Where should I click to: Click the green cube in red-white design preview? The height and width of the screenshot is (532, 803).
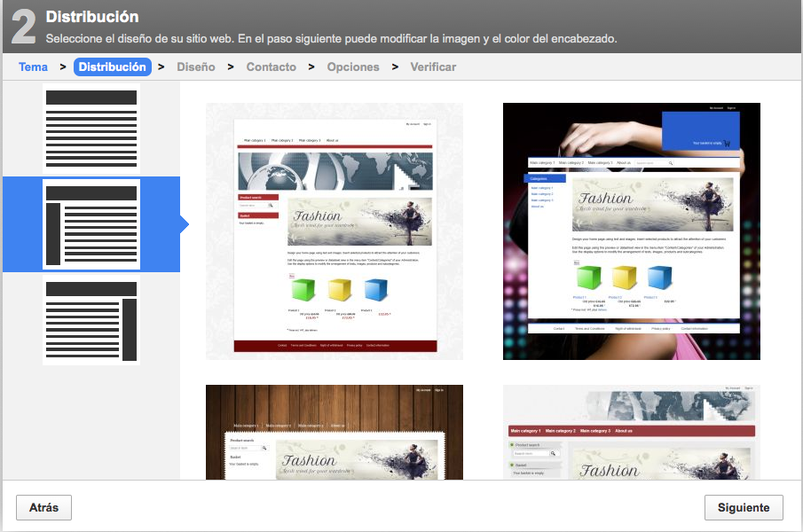304,290
